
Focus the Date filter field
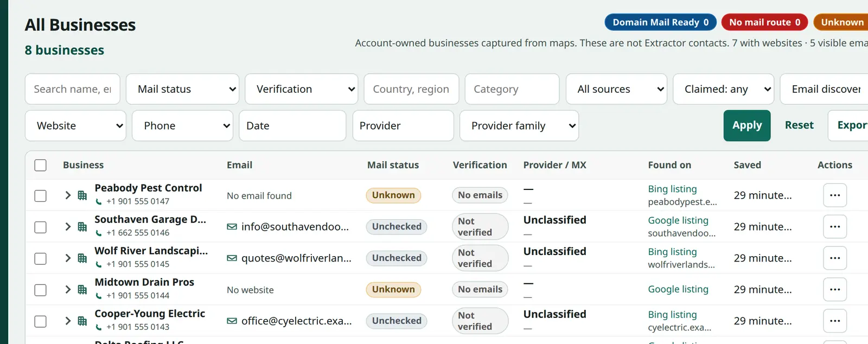[292, 126]
